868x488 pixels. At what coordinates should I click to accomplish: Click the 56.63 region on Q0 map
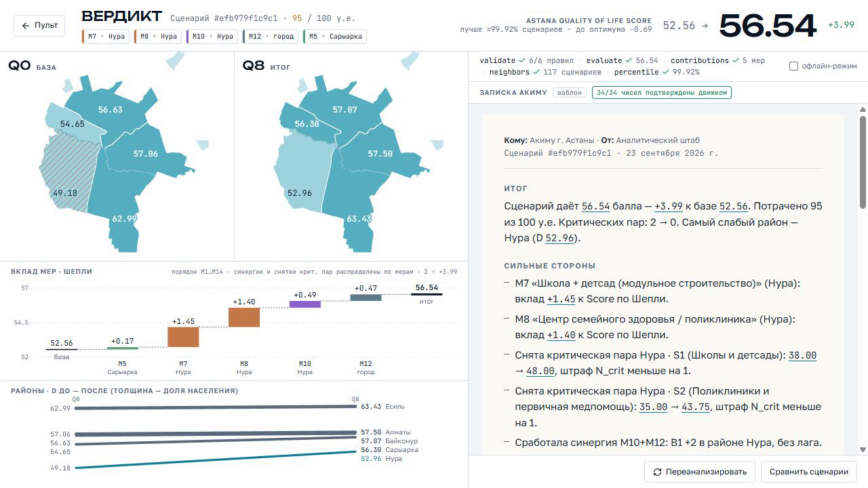[110, 109]
